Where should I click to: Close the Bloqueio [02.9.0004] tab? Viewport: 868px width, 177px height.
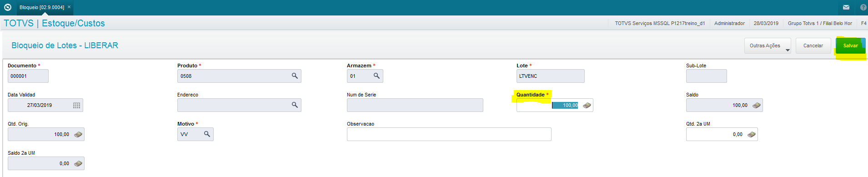tap(69, 7)
